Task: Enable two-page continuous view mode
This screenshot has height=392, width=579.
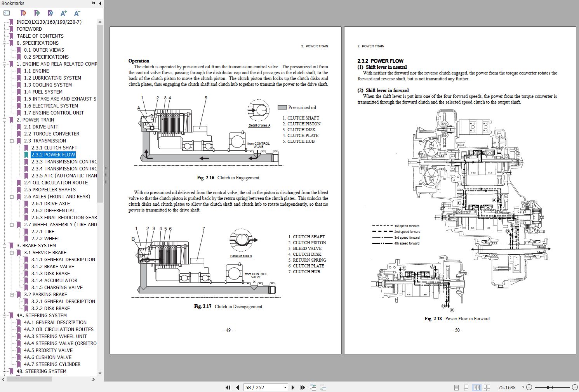Action: click(x=487, y=387)
